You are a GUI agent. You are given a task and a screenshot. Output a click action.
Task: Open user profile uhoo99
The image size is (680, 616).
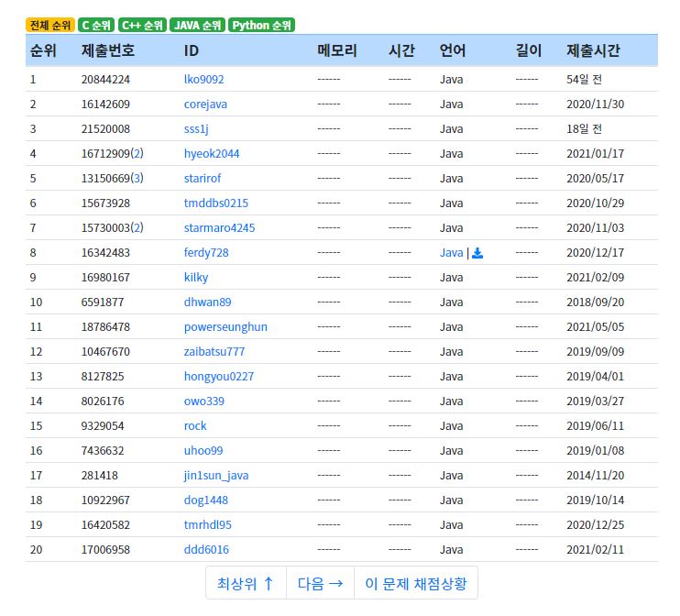coord(203,450)
